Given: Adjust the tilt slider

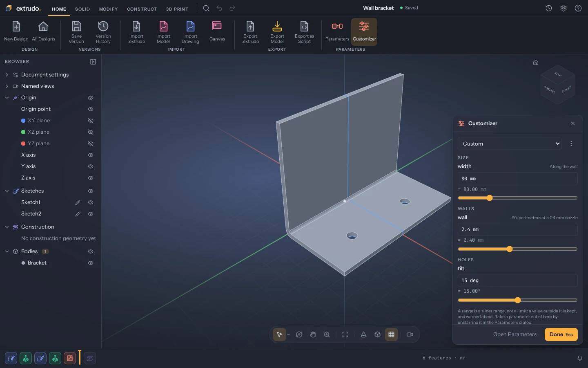Looking at the screenshot, I should pyautogui.click(x=518, y=300).
